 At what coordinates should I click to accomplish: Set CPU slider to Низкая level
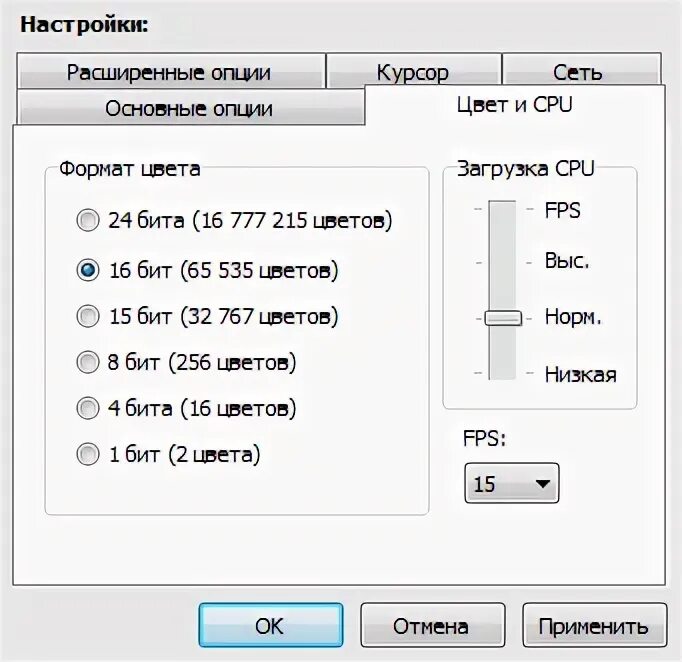click(x=502, y=373)
